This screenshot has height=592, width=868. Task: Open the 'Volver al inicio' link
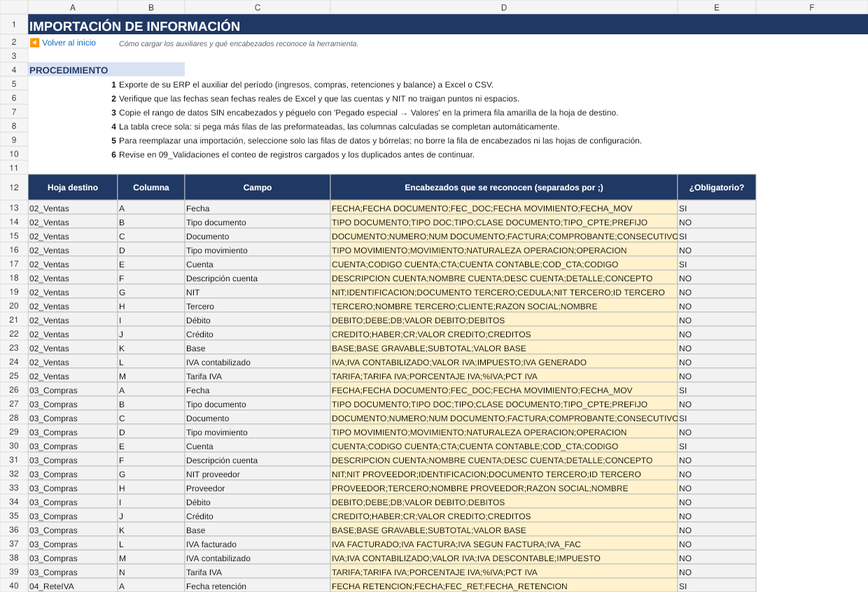69,43
